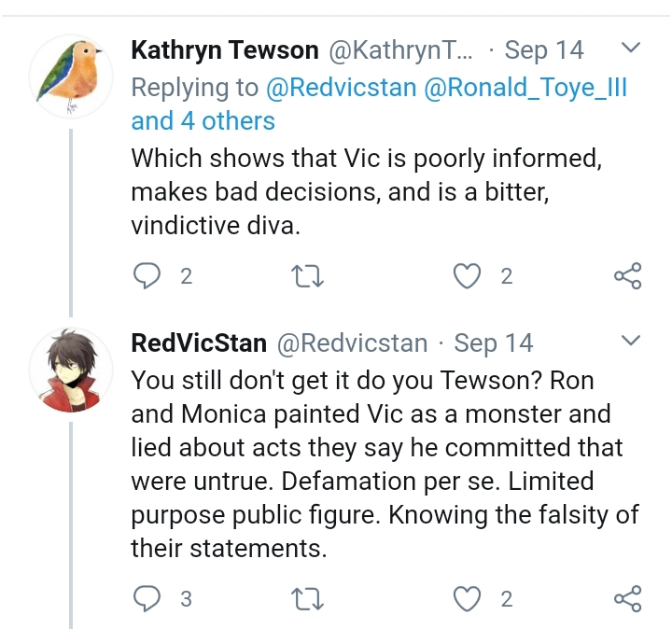Open @Redvicstan mention in replying-to line
Image resolution: width=672 pixels, height=629 pixels.
(x=342, y=88)
